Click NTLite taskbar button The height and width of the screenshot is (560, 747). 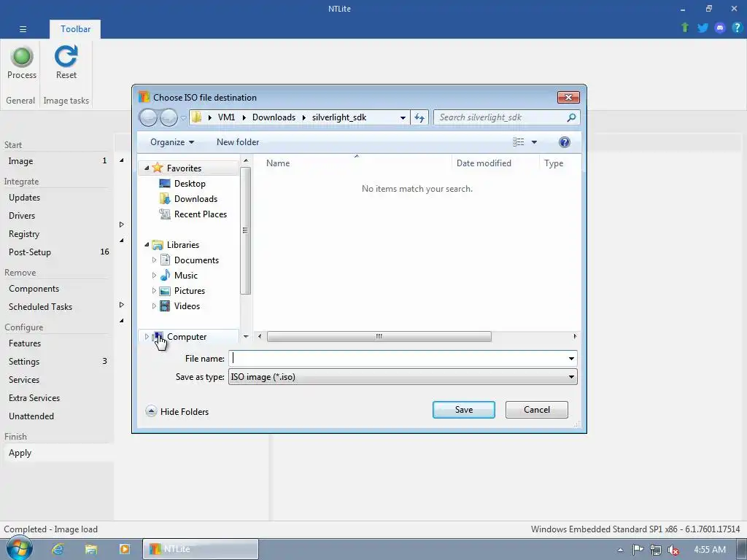(200, 549)
